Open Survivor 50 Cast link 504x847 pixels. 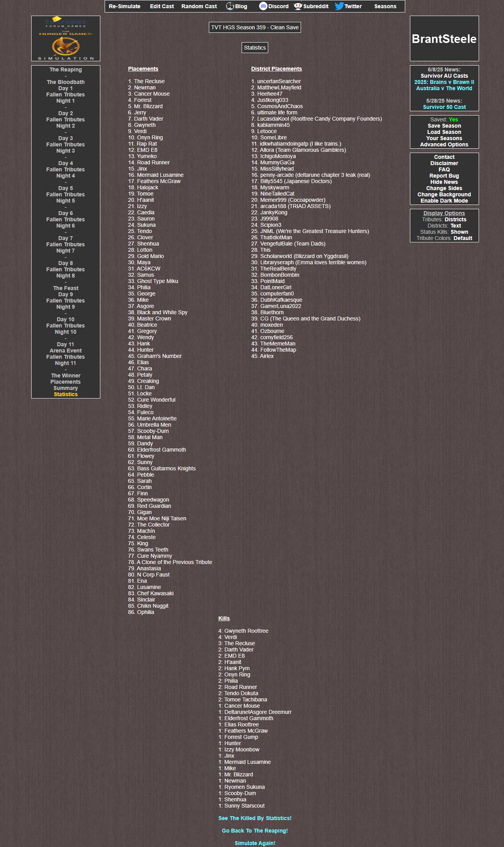[x=444, y=107]
